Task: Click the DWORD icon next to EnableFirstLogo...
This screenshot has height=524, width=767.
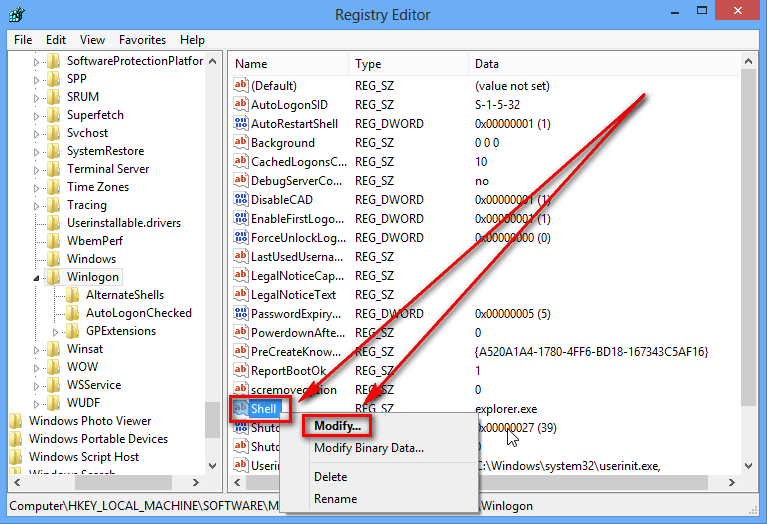Action: pos(240,218)
